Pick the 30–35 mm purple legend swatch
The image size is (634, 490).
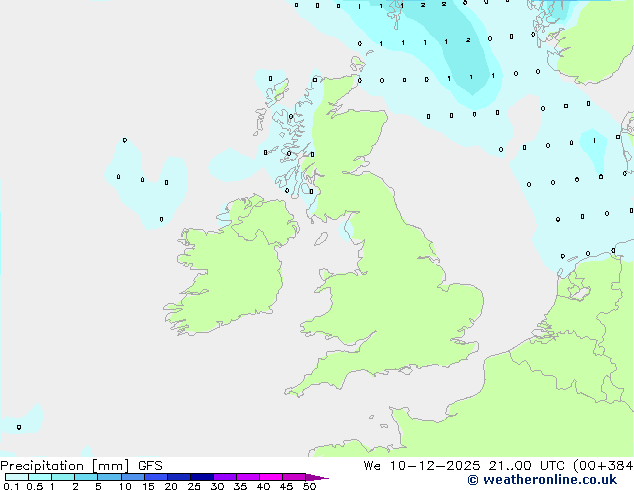pos(225,477)
